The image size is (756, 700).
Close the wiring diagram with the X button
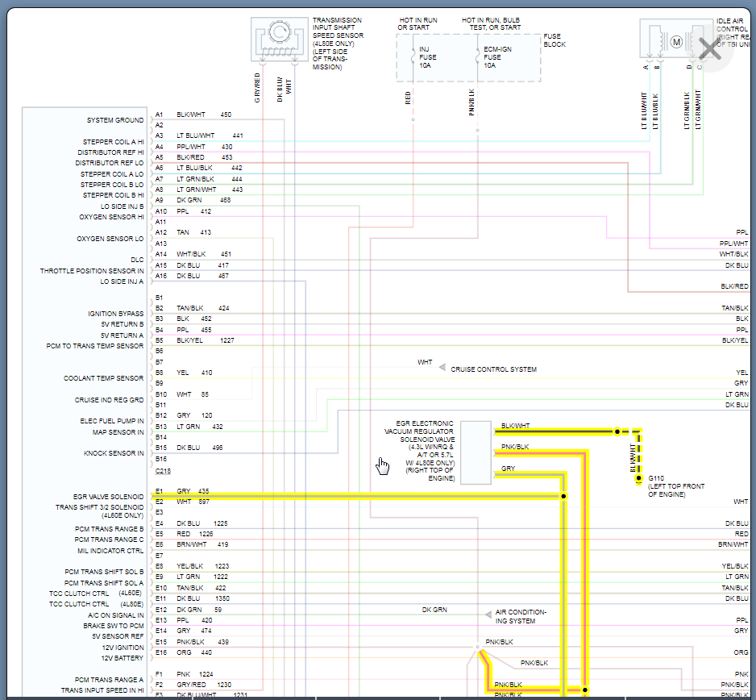click(x=709, y=49)
